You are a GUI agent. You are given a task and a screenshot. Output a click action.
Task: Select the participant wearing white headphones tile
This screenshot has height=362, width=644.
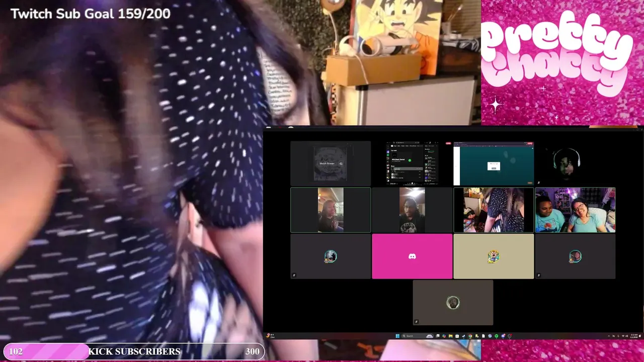575,163
